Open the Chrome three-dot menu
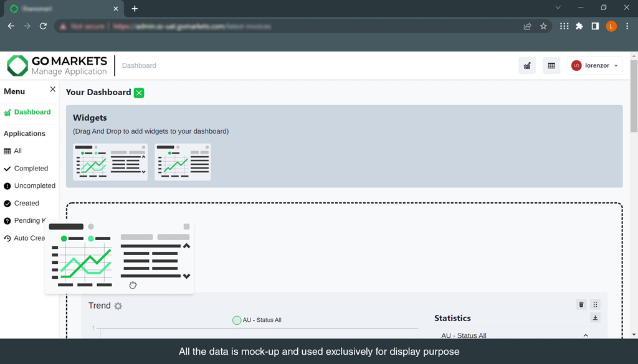638x364 pixels. point(627,26)
